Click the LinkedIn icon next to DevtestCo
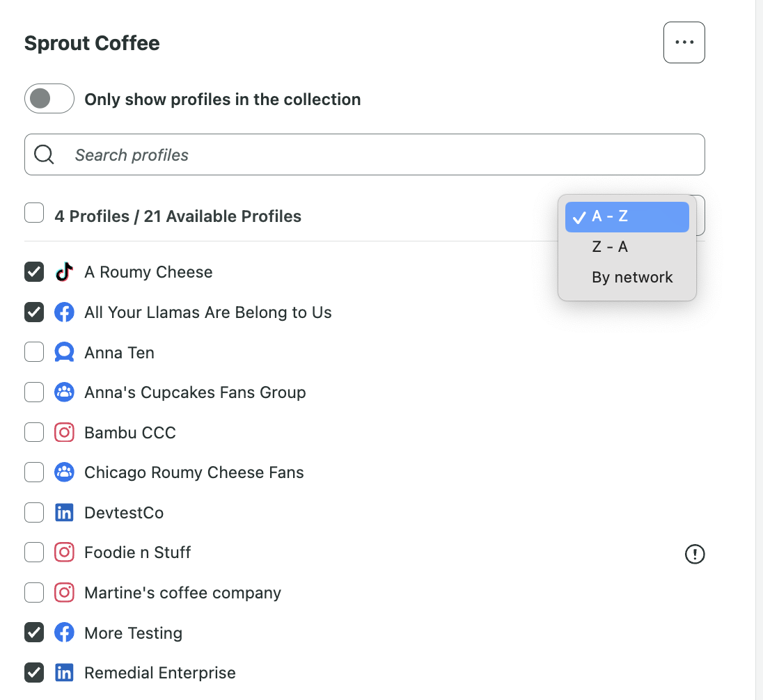This screenshot has height=700, width=763. point(64,512)
